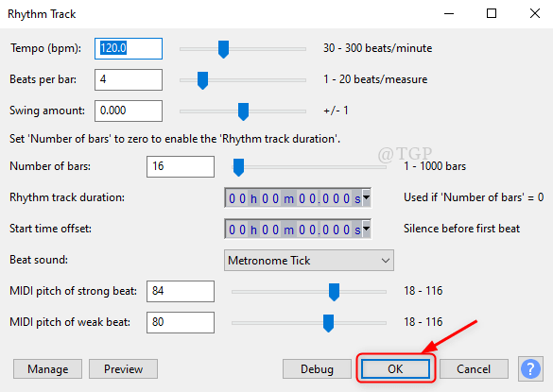Preview the rhythm track
The width and height of the screenshot is (553, 392).
[x=124, y=368]
